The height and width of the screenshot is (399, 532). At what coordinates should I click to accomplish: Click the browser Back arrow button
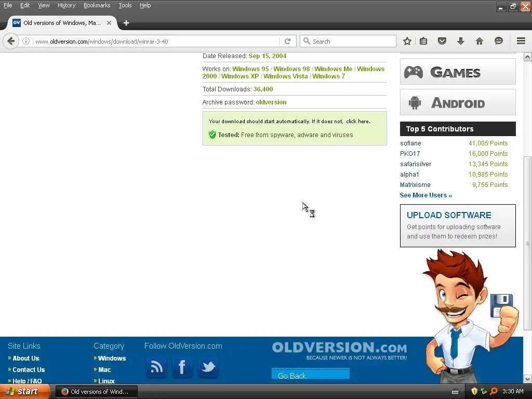click(x=11, y=42)
